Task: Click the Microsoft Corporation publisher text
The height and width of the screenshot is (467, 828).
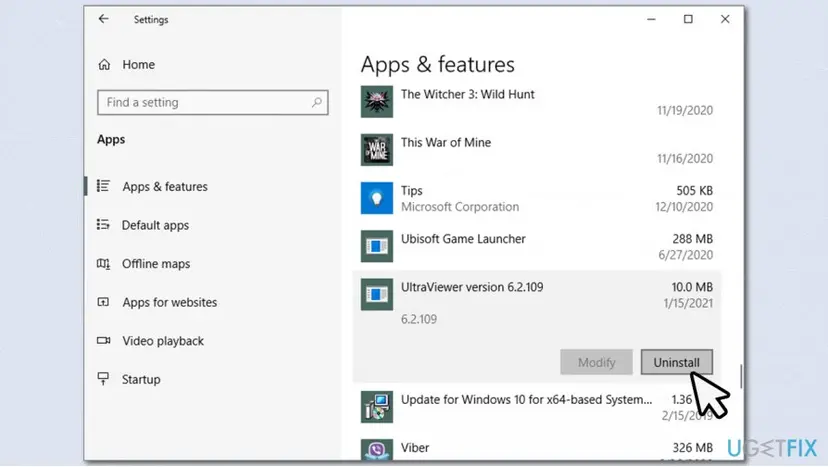Action: [x=460, y=207]
